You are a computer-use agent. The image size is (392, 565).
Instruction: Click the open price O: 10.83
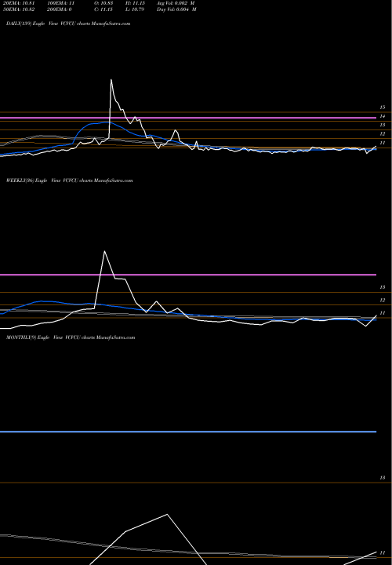click(103, 3)
